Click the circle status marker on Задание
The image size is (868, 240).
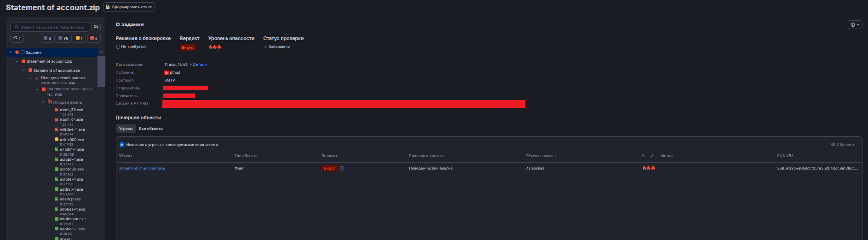[23, 53]
